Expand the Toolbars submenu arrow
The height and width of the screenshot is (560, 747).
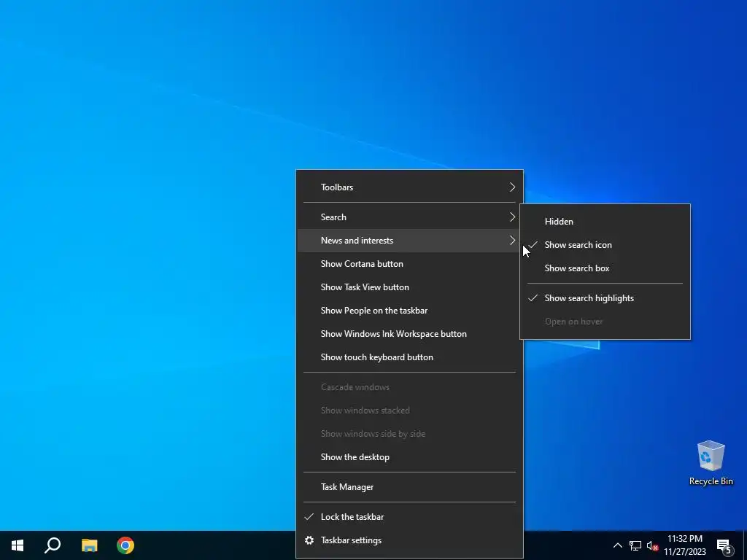pyautogui.click(x=512, y=187)
